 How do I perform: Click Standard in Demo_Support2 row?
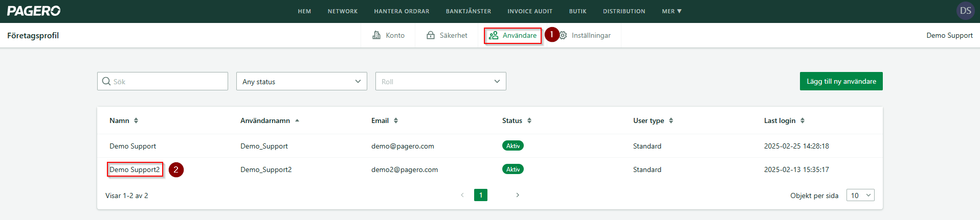pyautogui.click(x=647, y=169)
